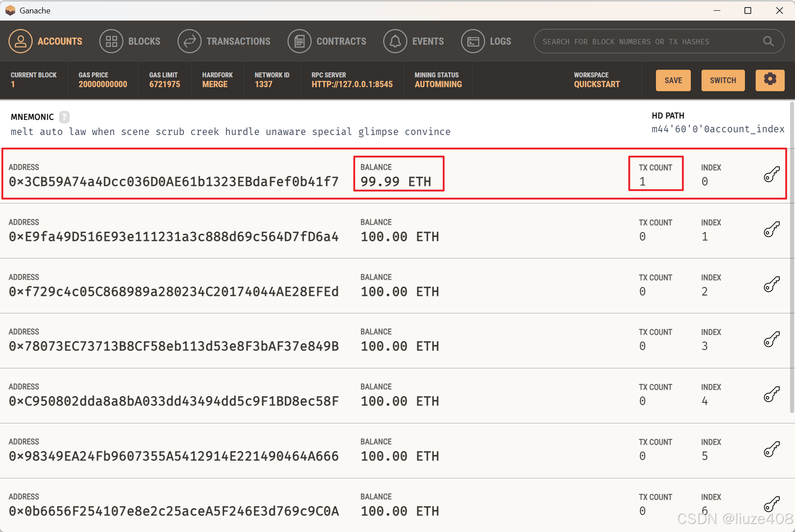This screenshot has width=795, height=532.
Task: Show private key for index 3 account
Action: 772,339
